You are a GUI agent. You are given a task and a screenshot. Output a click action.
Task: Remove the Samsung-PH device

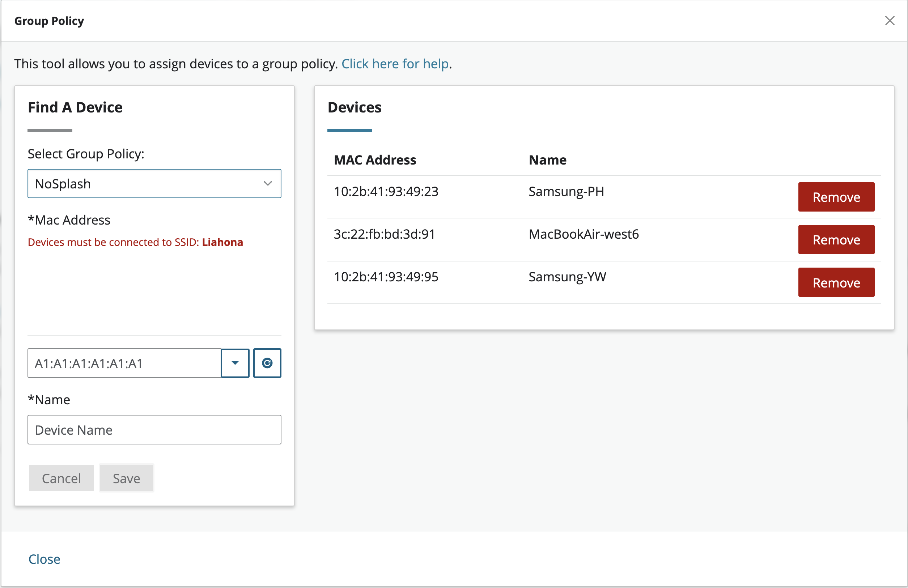pos(836,197)
